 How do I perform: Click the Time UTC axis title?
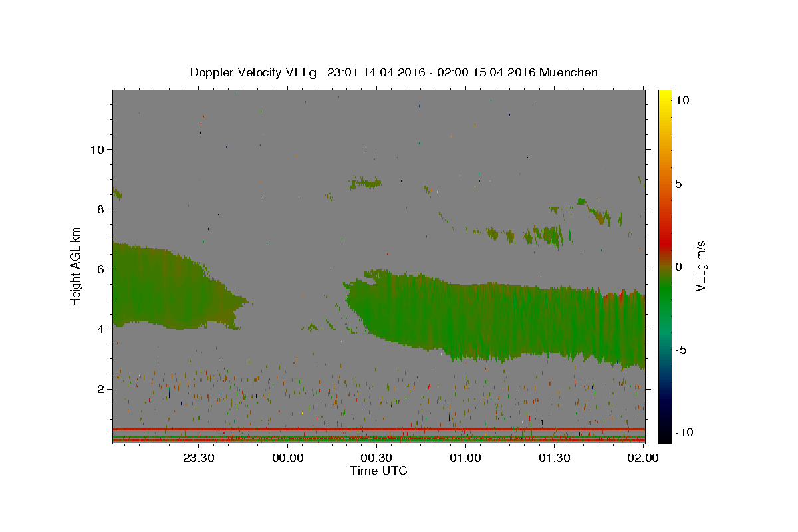[x=378, y=471]
